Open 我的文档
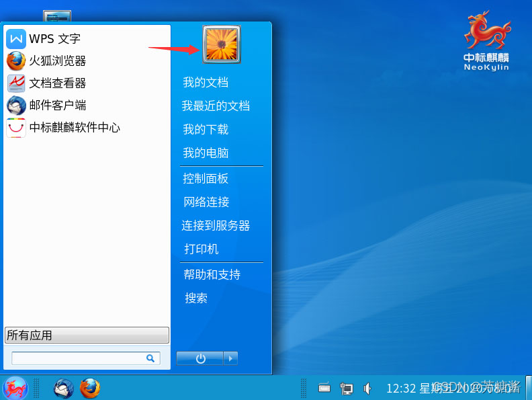 click(206, 83)
